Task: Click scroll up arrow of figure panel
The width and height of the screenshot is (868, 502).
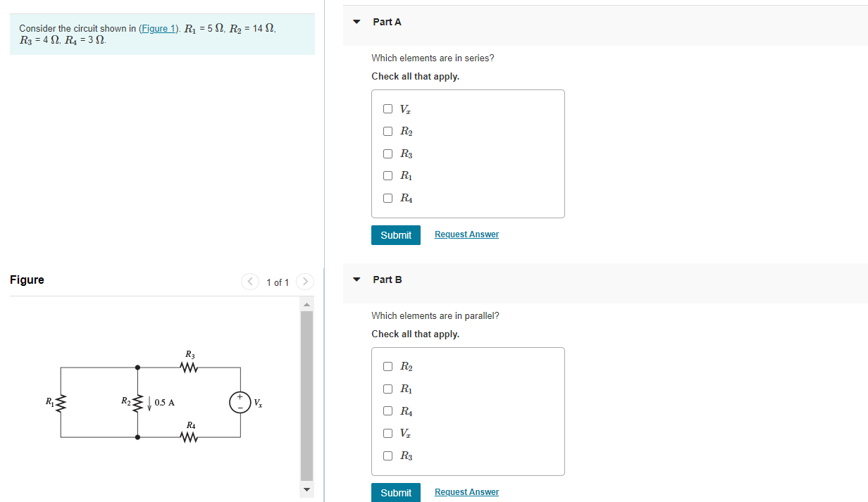Action: 306,304
